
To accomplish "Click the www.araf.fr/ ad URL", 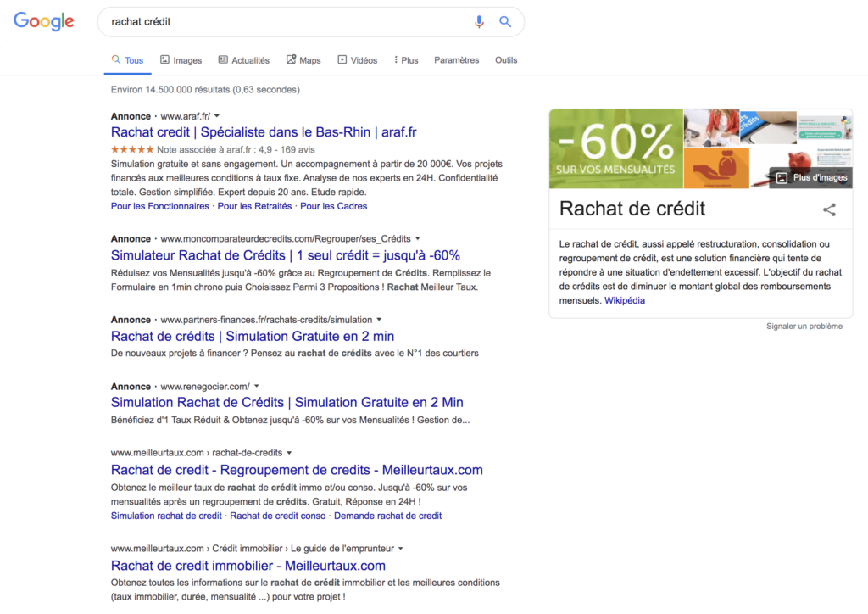I will click(186, 116).
